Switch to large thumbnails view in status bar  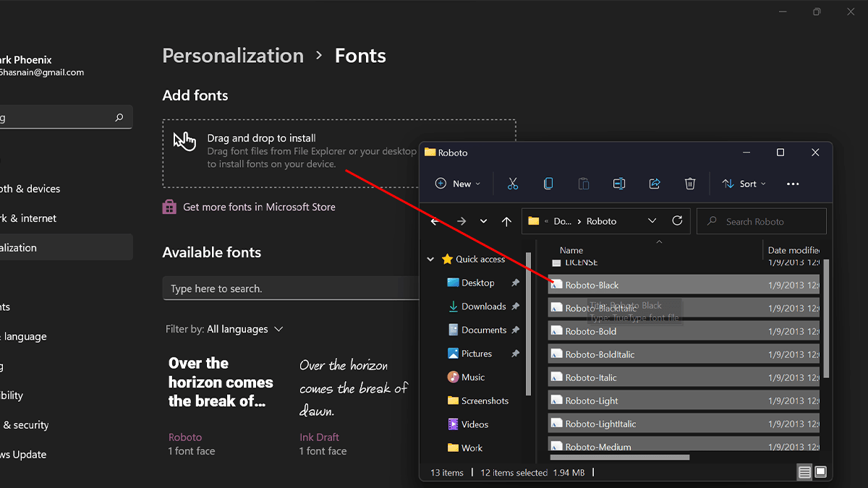click(821, 472)
